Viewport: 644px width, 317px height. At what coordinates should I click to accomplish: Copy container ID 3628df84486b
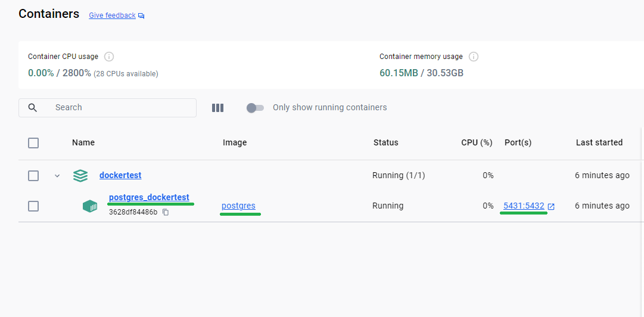click(x=166, y=212)
